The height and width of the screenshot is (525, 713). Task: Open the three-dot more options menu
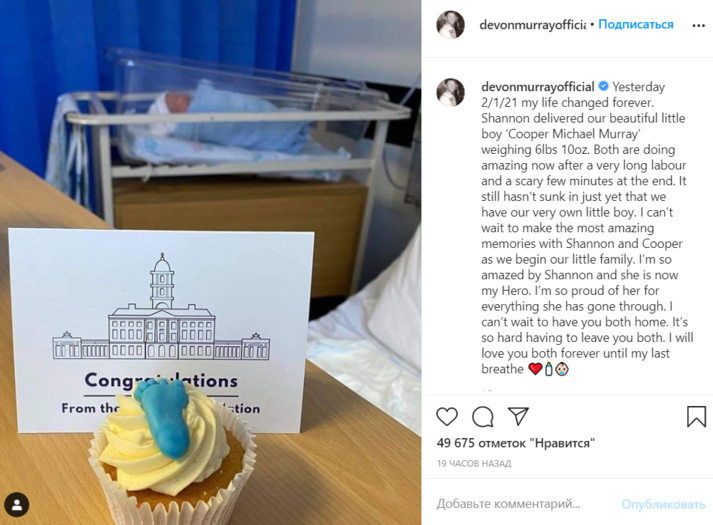click(x=698, y=25)
